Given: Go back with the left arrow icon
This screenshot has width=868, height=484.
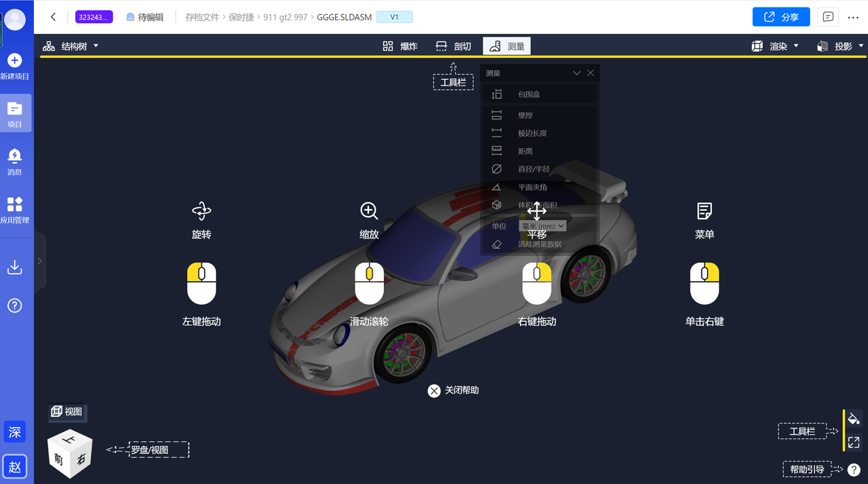Looking at the screenshot, I should (x=53, y=17).
